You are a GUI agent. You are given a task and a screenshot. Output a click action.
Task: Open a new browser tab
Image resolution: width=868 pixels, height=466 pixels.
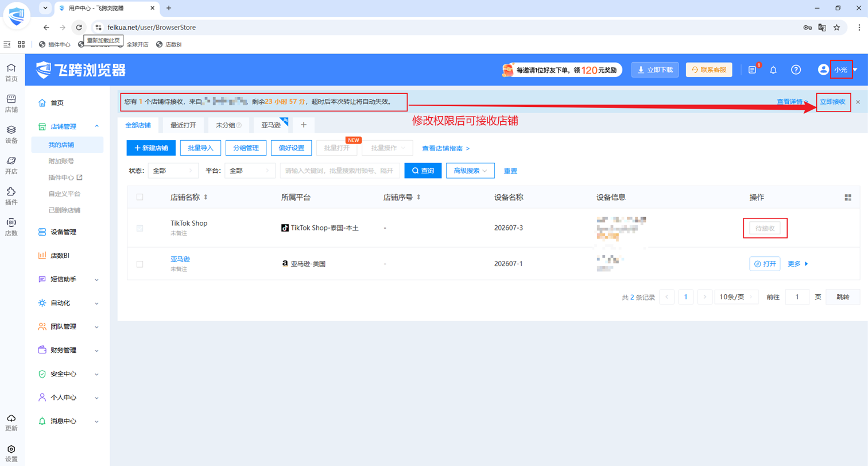coord(169,8)
